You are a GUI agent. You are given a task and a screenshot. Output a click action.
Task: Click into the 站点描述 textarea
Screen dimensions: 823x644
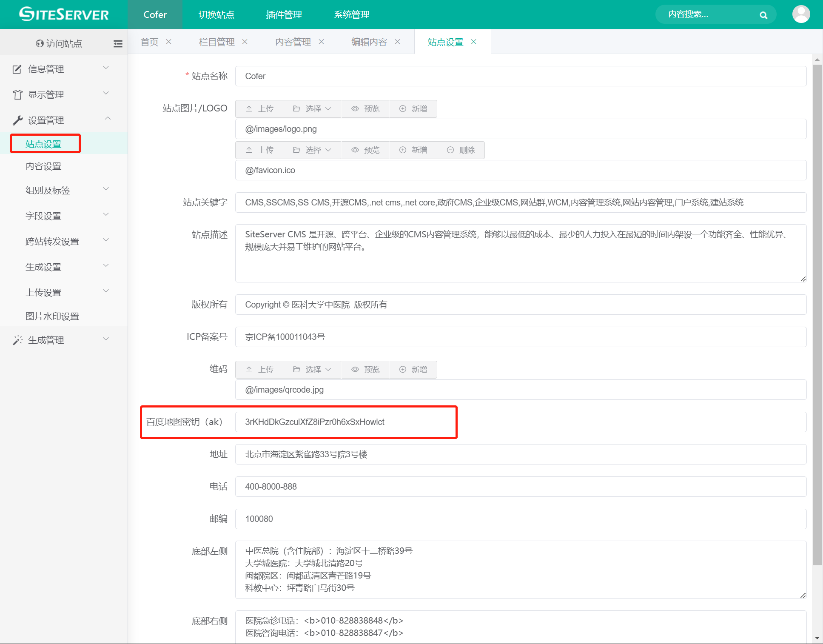pyautogui.click(x=521, y=254)
